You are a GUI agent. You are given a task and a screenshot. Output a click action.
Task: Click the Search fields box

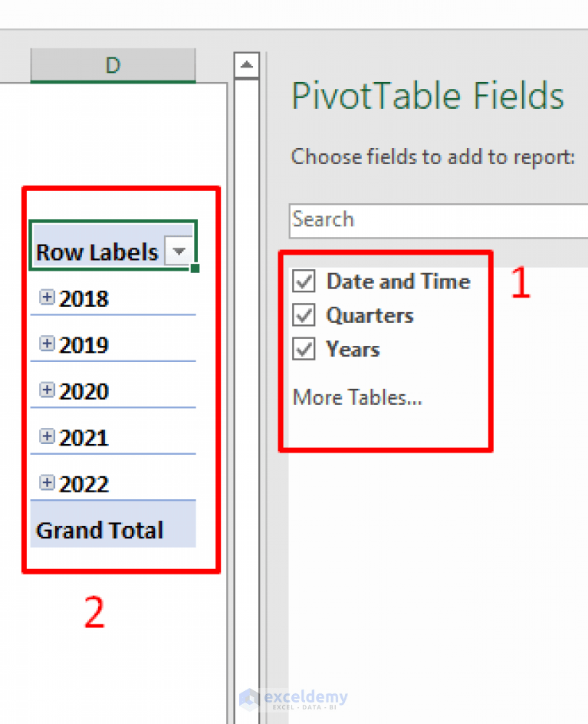429,220
